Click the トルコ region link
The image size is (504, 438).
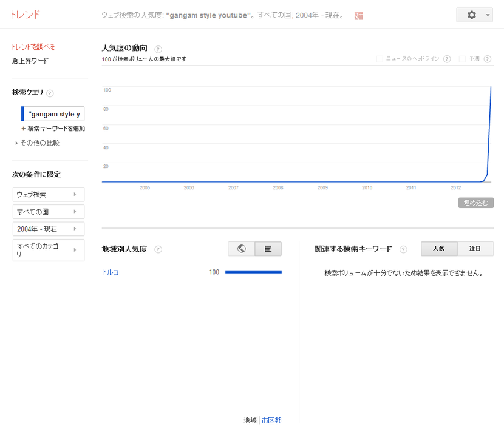(x=111, y=272)
